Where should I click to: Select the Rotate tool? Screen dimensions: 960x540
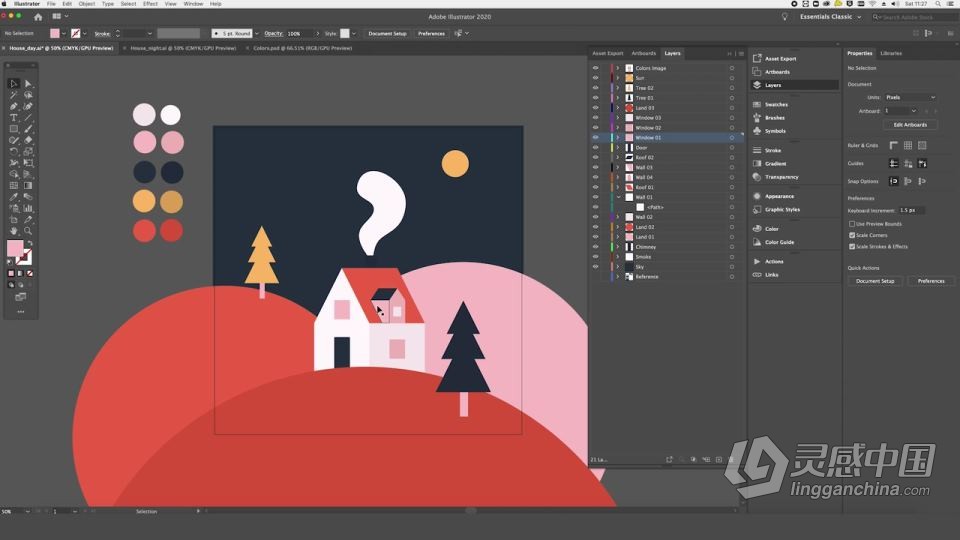point(13,151)
